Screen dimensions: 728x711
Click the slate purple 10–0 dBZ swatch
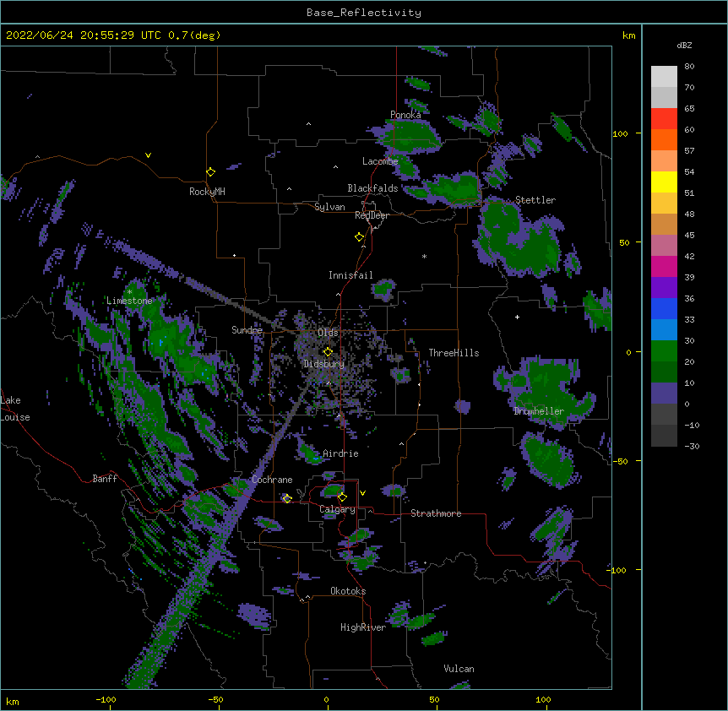pos(664,393)
